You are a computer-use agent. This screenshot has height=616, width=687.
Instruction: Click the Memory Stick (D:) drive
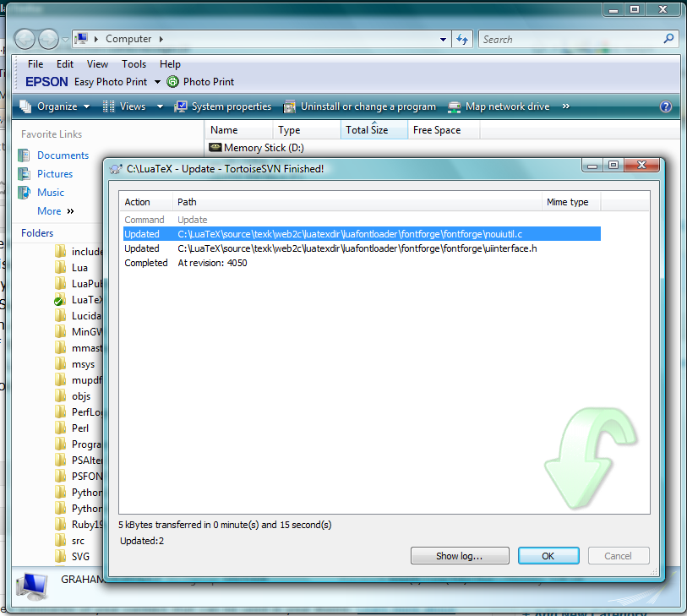click(254, 148)
